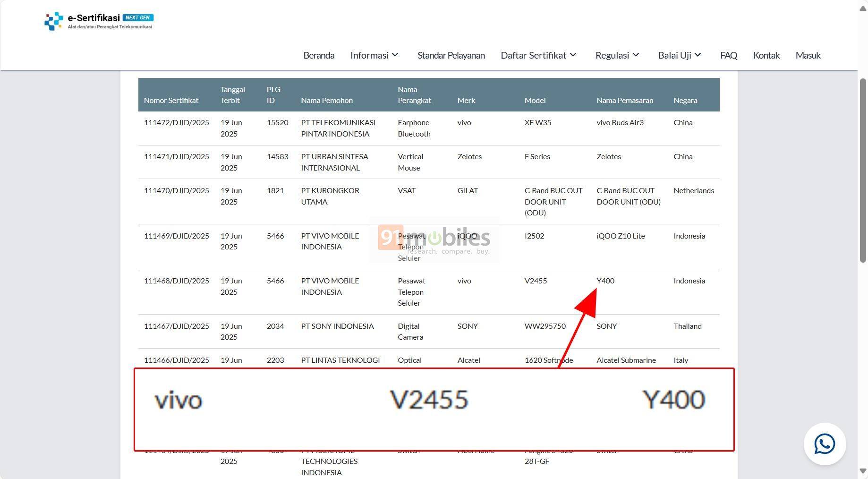Click the I2502 model cell

pos(534,236)
